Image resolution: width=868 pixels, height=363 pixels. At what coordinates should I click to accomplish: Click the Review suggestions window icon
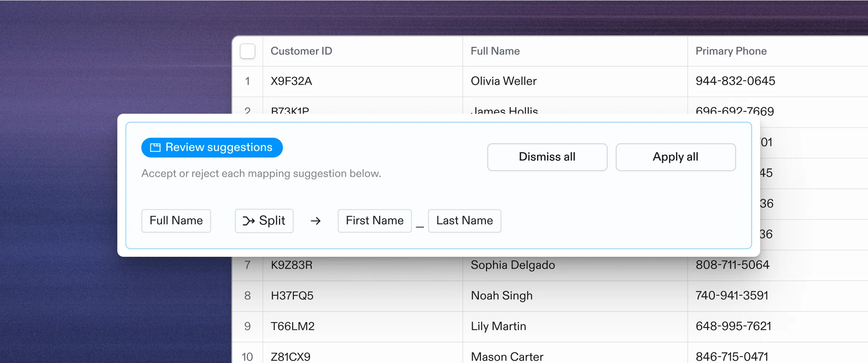pos(155,148)
